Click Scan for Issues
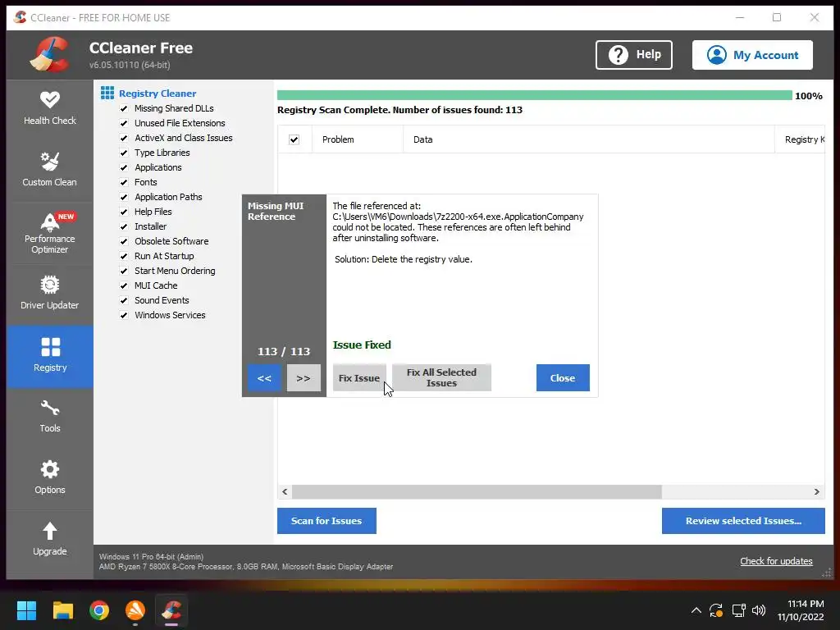 [x=326, y=521]
